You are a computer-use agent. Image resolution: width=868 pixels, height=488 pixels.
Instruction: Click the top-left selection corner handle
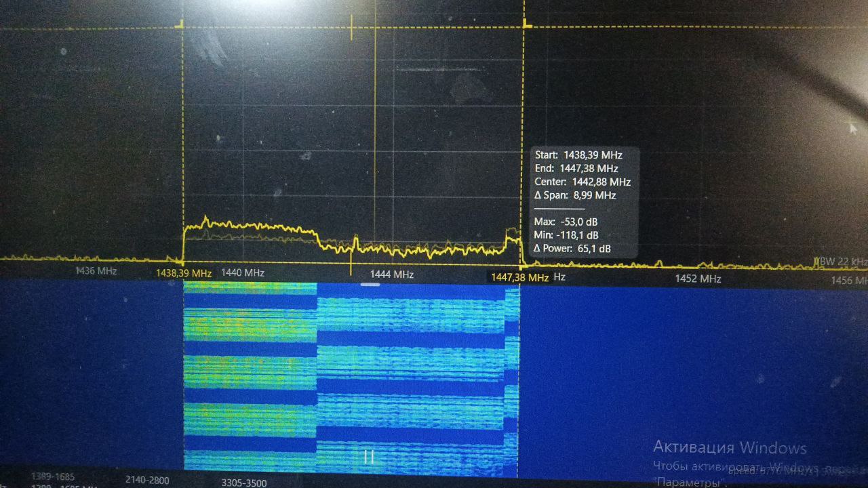(182, 25)
